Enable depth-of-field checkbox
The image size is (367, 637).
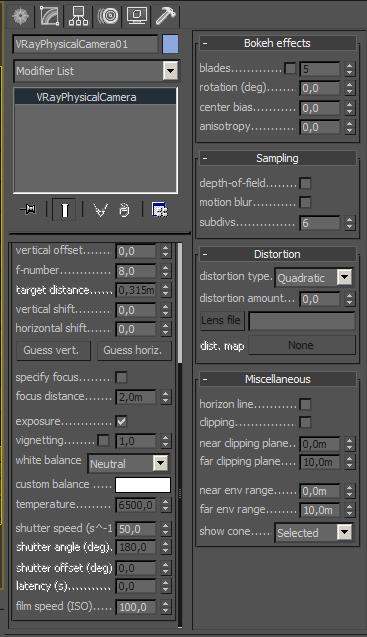coord(305,184)
